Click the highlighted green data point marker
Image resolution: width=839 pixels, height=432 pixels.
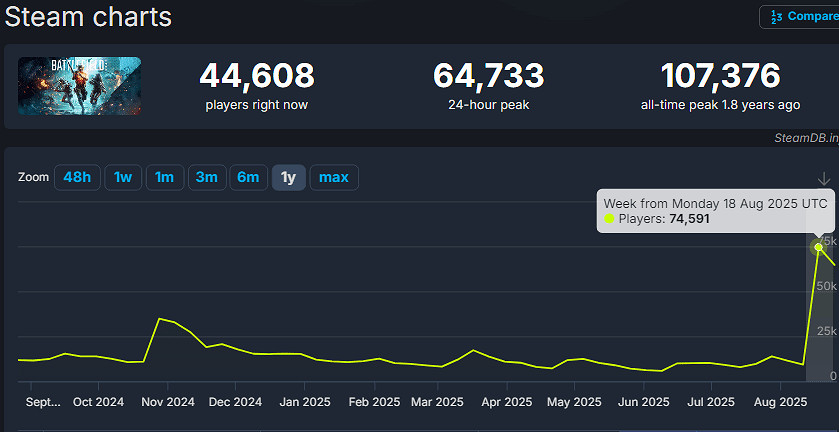819,246
